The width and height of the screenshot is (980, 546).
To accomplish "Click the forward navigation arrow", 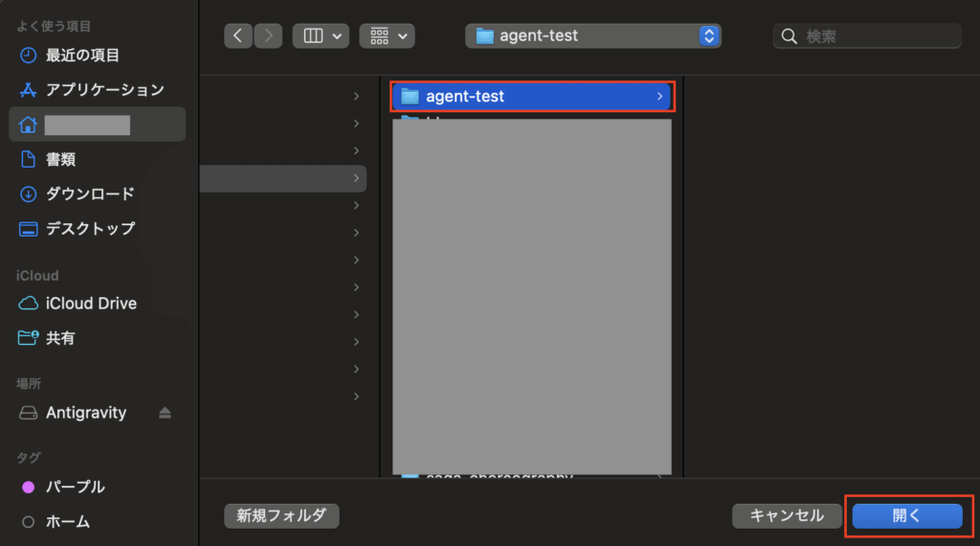I will 268,36.
